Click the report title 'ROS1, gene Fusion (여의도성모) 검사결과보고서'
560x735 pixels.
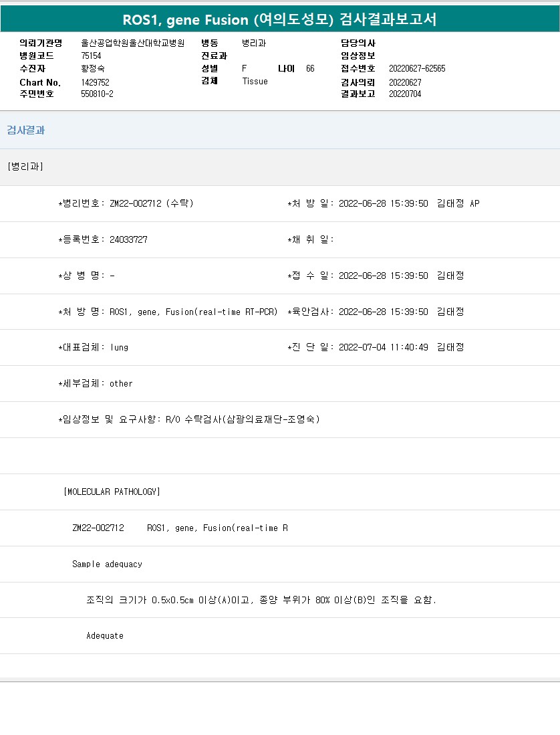[x=279, y=19]
